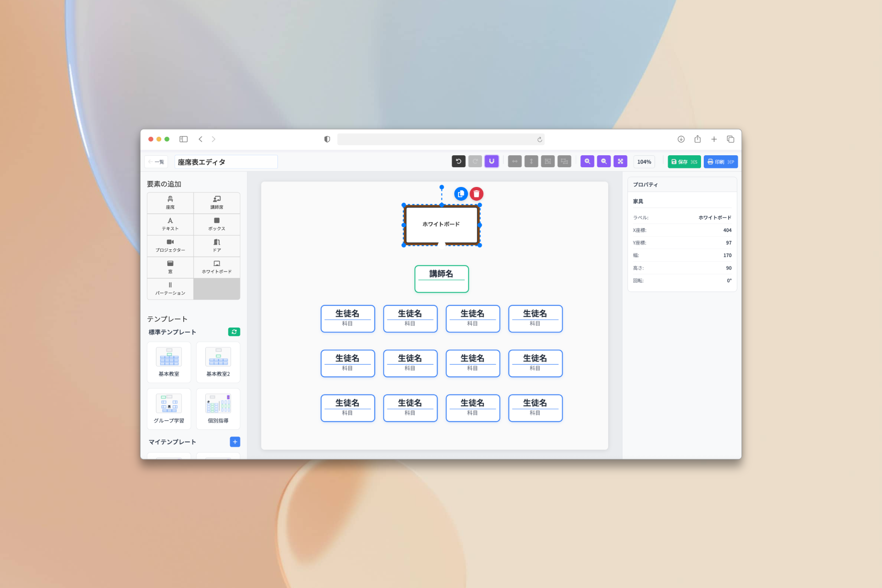The image size is (882, 588).
Task: Add a プロジェクター projector element
Action: (170, 246)
